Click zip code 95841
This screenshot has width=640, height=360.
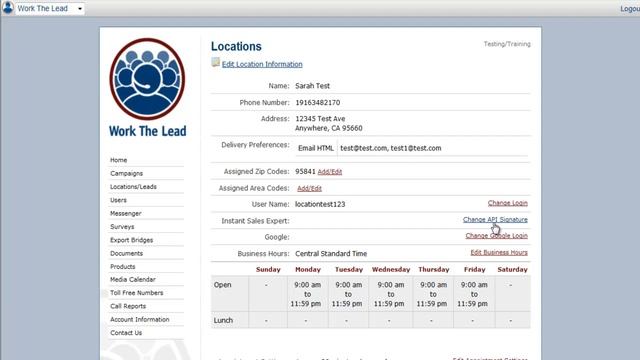tap(305, 171)
